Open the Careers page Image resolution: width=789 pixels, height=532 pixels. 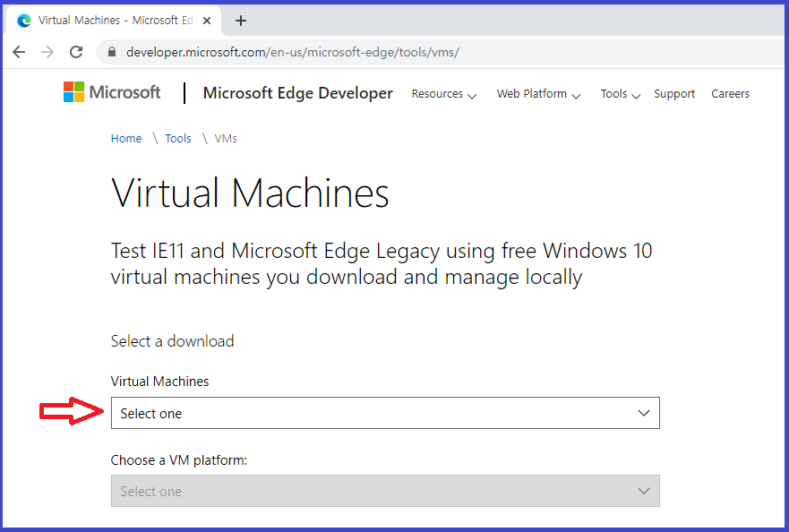[x=730, y=94]
